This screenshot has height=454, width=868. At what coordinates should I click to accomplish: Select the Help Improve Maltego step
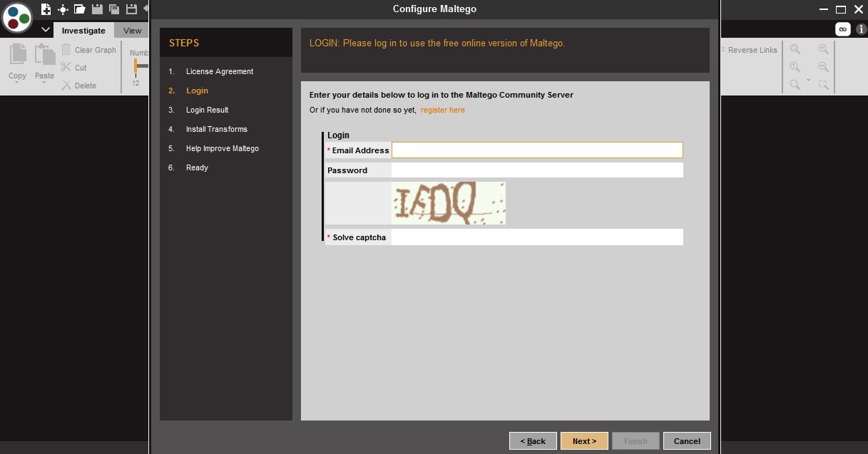pyautogui.click(x=223, y=148)
